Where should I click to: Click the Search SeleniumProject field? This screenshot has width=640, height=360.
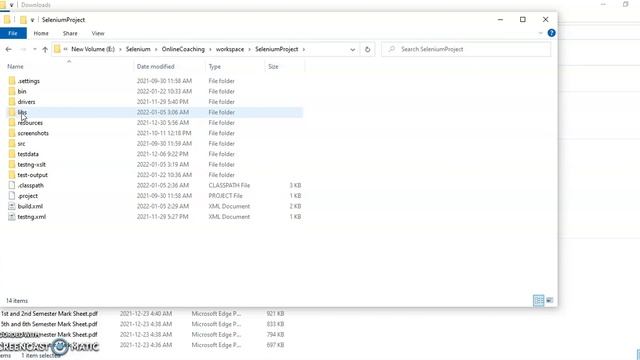point(466,49)
